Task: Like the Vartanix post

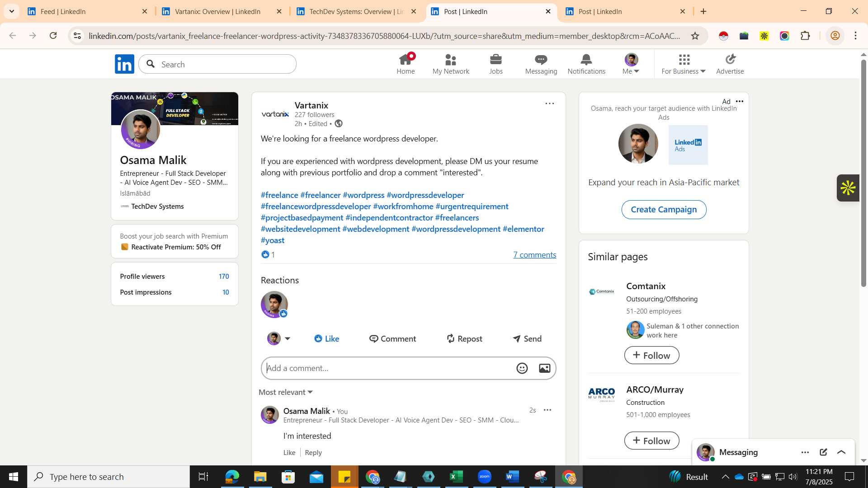Action: (326, 338)
